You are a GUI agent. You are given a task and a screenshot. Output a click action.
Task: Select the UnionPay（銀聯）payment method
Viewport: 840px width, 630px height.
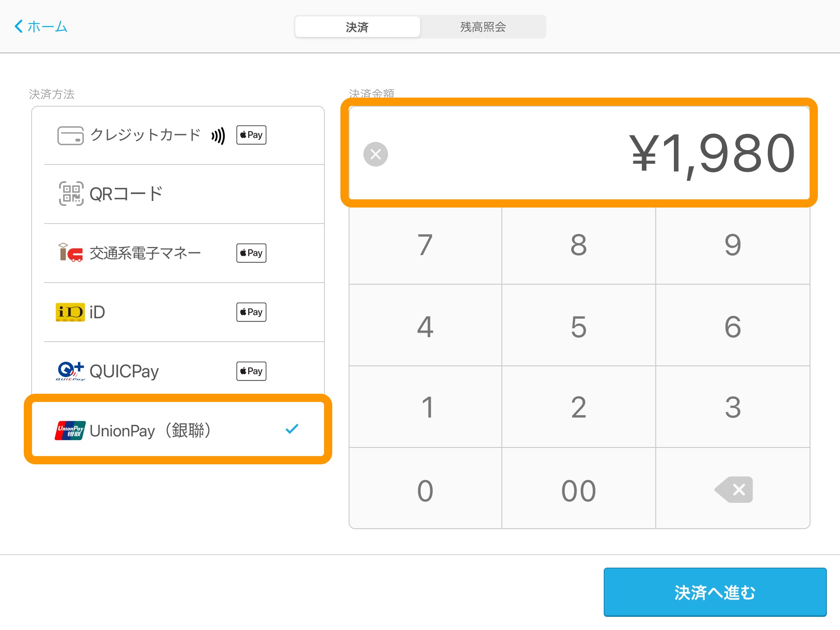(x=178, y=429)
